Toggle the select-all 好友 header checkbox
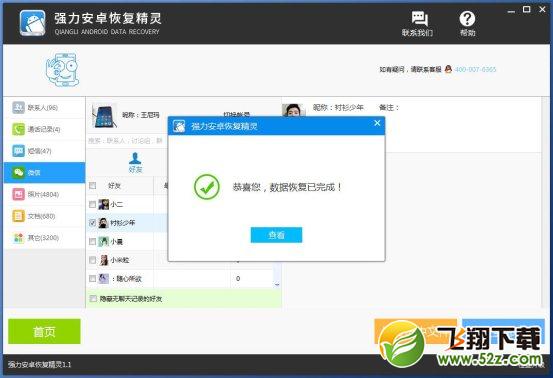The width and height of the screenshot is (553, 378). click(x=92, y=185)
